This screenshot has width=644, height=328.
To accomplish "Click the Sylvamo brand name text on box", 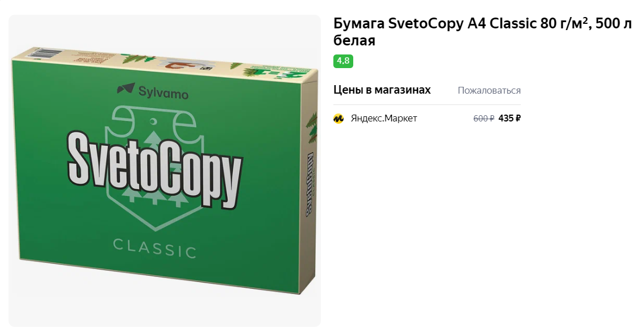I will tap(163, 92).
